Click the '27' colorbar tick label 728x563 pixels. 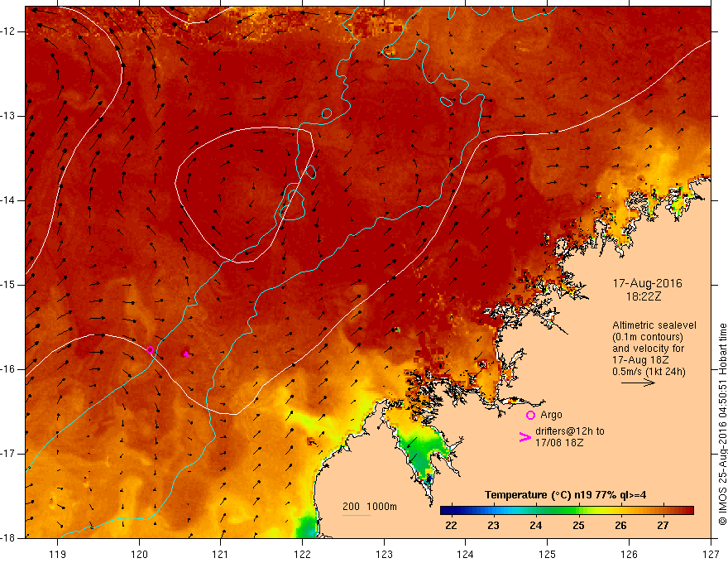(663, 526)
